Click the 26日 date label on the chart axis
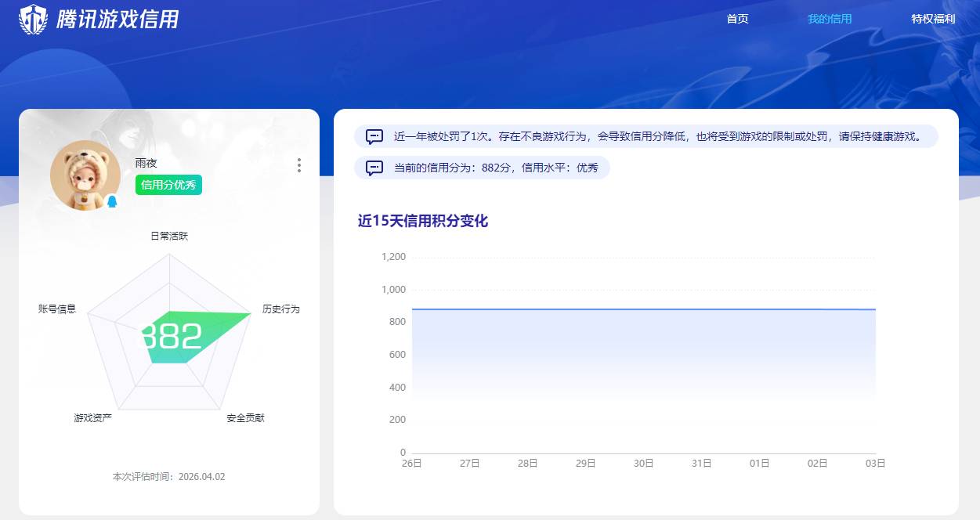Image resolution: width=980 pixels, height=520 pixels. tap(413, 463)
